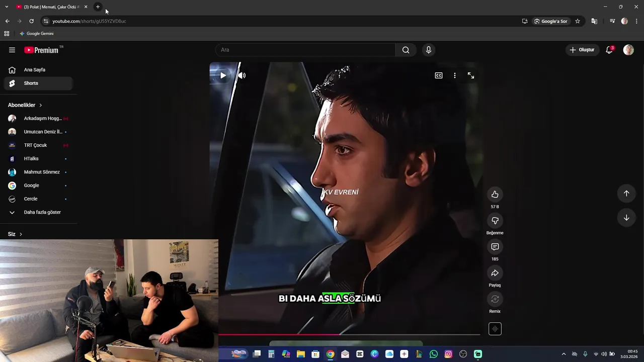Expand Daha fazla göster list

[x=38, y=212]
